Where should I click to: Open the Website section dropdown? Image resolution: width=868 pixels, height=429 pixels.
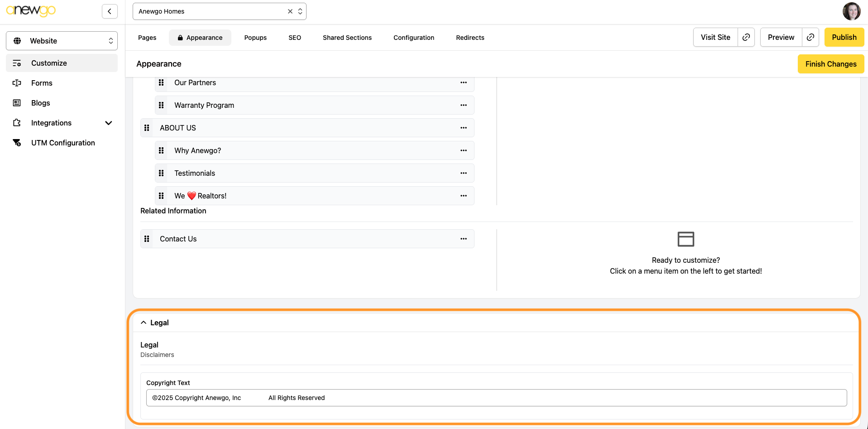tap(62, 41)
